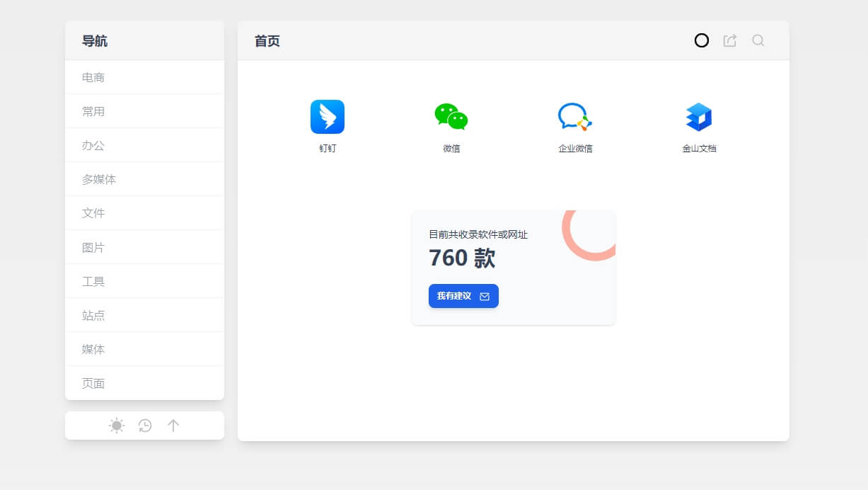Click the share icon in header
The width and height of the screenshot is (868, 490).
[x=729, y=40]
